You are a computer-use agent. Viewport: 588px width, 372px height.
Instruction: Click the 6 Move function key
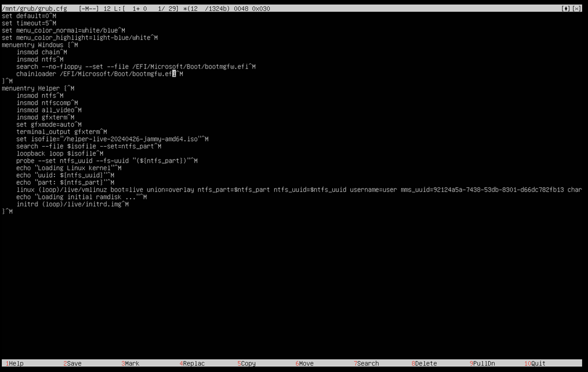click(x=306, y=364)
